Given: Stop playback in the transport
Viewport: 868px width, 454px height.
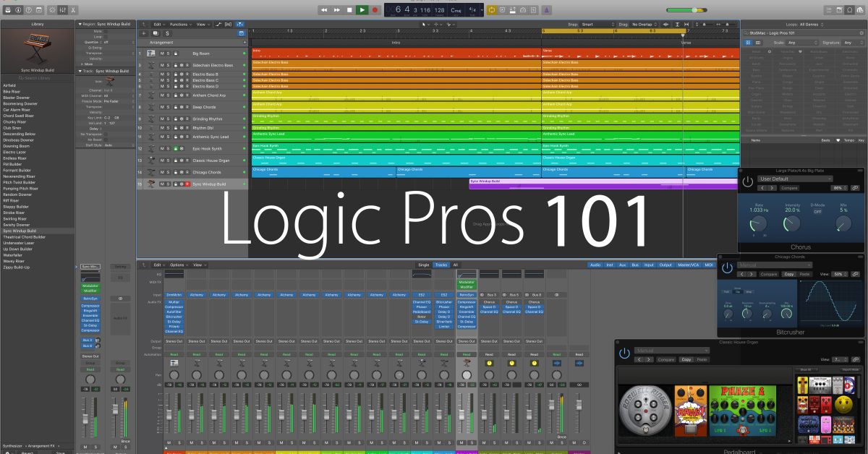Looking at the screenshot, I should click(349, 10).
